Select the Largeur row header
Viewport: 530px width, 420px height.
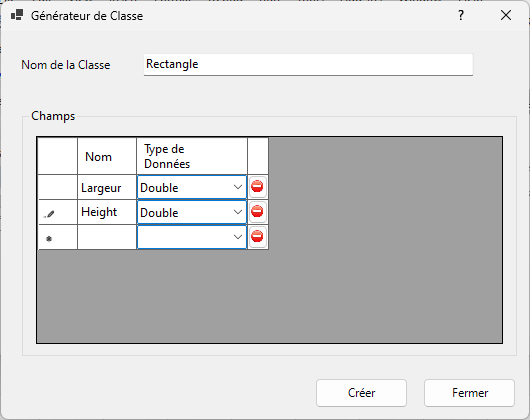57,187
